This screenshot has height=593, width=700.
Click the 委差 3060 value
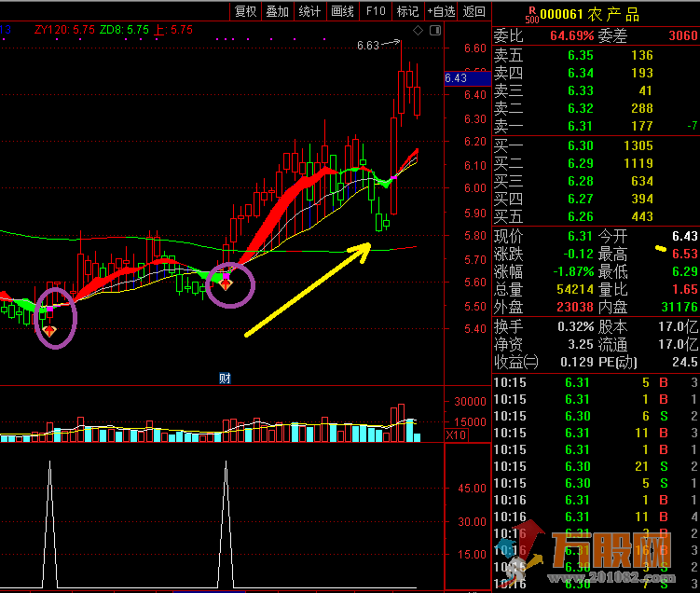682,35
